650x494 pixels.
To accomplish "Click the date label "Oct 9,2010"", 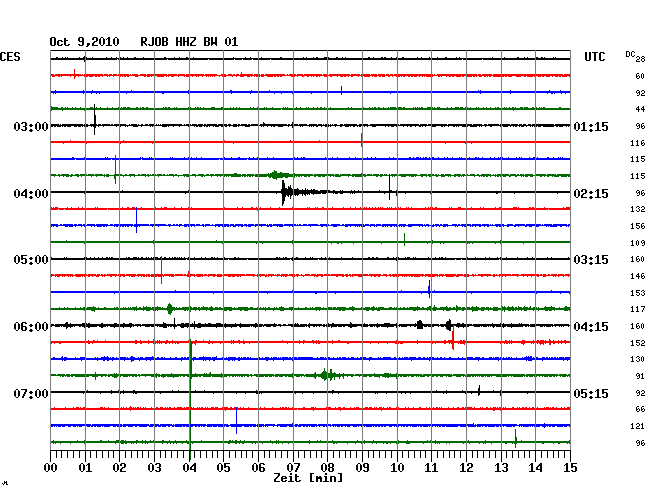I will (84, 42).
